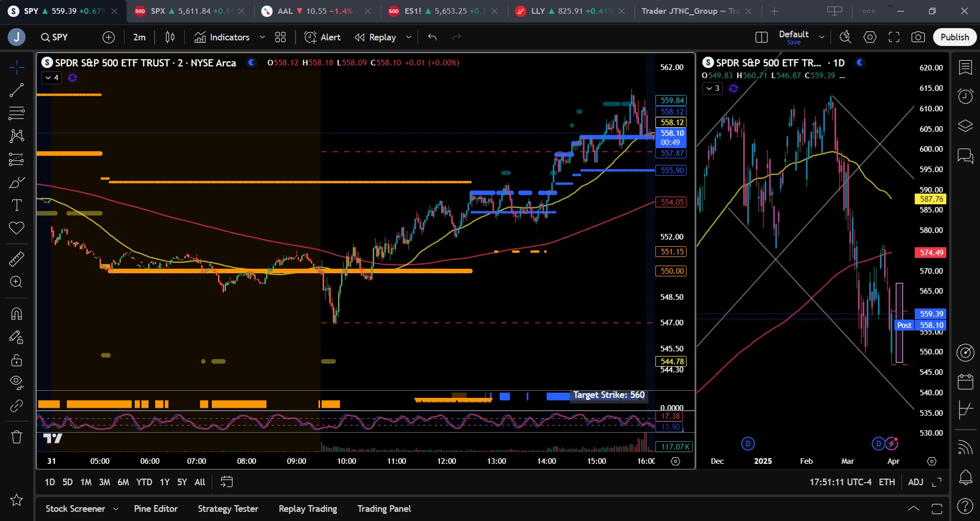This screenshot has width=980, height=521.
Task: Click the Publish button
Action: tap(954, 37)
